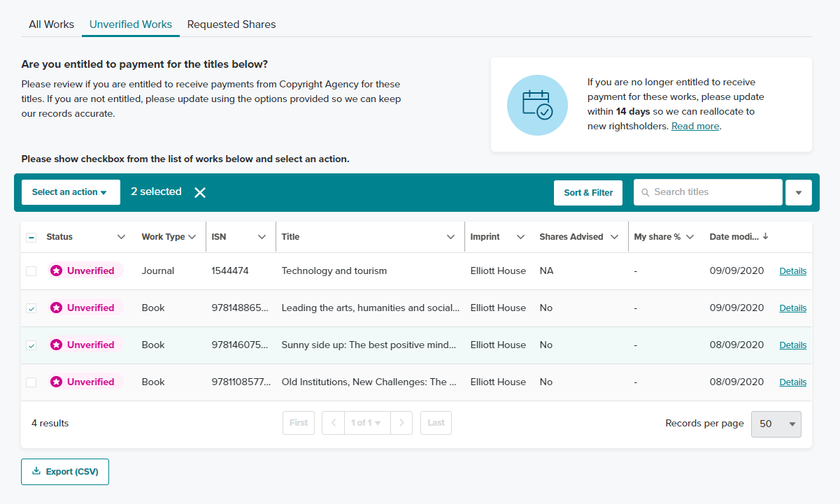
Task: Click the Journal work type cell
Action: 158,271
